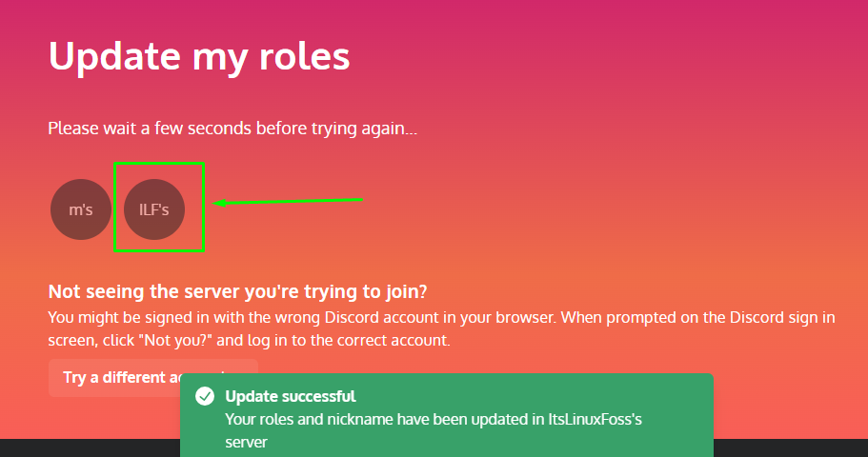Image resolution: width=868 pixels, height=457 pixels.
Task: Click the Please wait a few seconds text
Action: [x=232, y=129]
